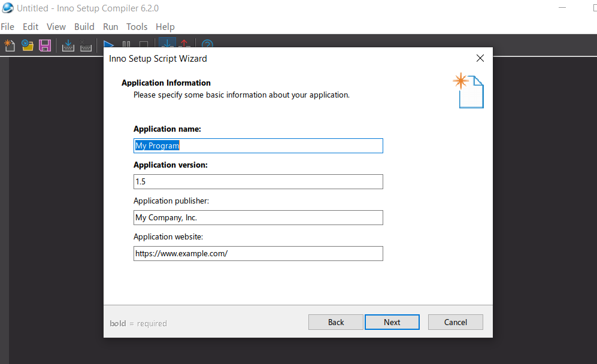The image size is (597, 364).
Task: Open the Help menu
Action: [165, 27]
